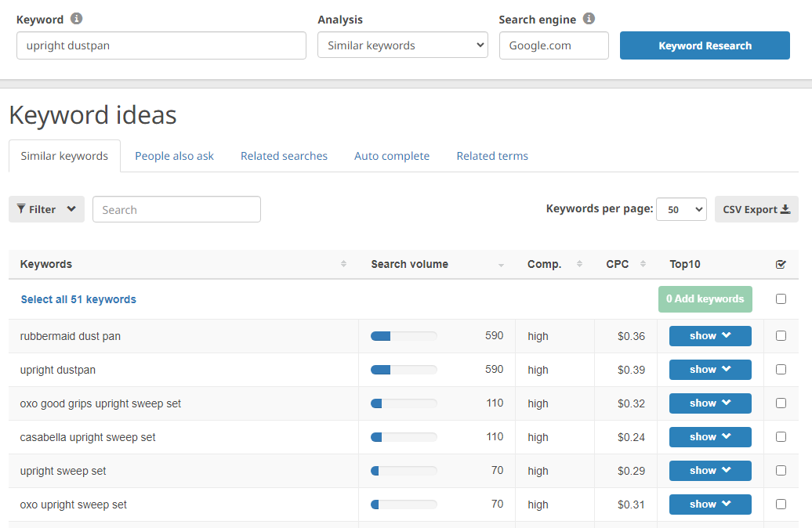Click inside the keyword table Search field

(176, 209)
